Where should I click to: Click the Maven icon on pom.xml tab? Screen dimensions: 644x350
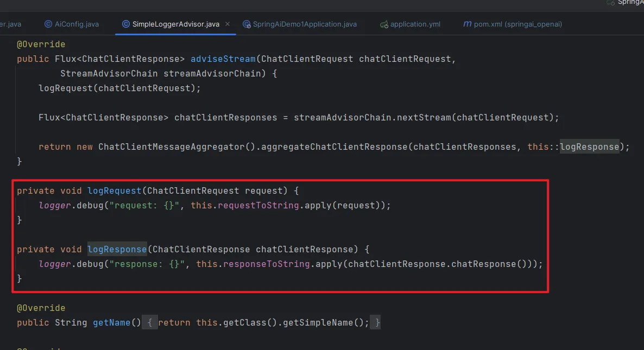pyautogui.click(x=467, y=24)
